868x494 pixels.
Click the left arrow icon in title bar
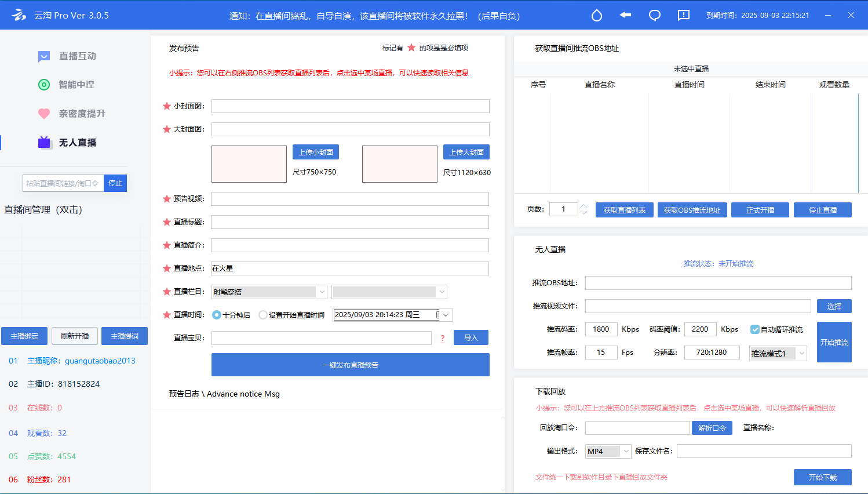[625, 15]
